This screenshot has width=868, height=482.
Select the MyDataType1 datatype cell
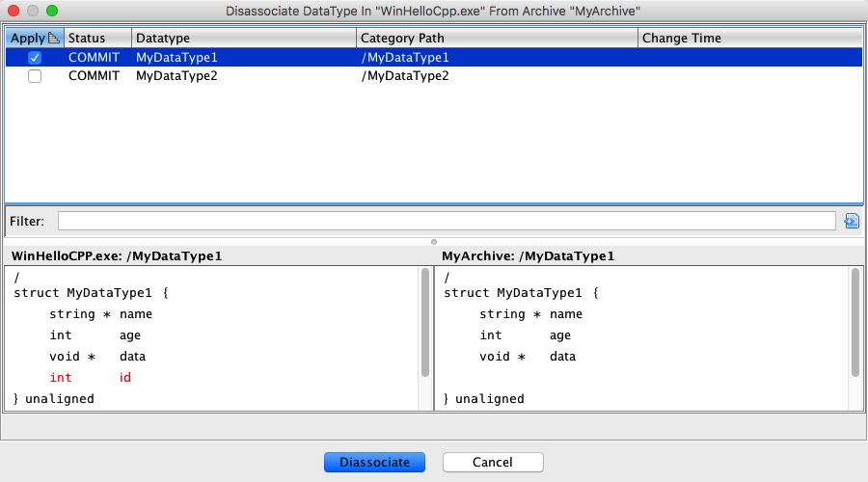176,58
